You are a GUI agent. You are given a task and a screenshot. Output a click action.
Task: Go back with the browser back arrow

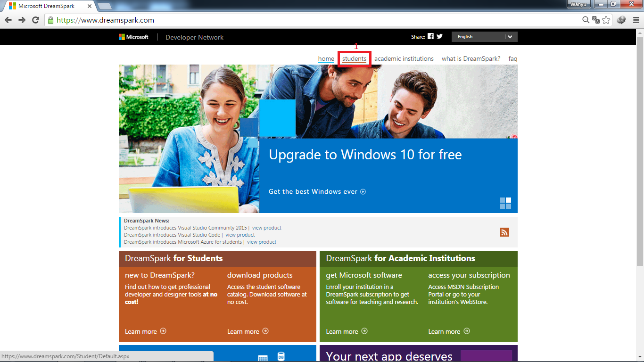click(x=8, y=20)
